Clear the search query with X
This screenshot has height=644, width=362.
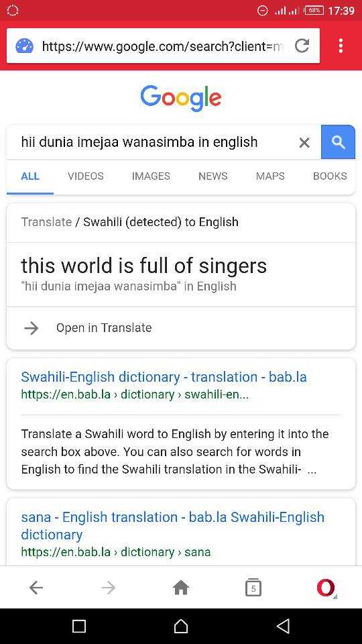tap(304, 142)
